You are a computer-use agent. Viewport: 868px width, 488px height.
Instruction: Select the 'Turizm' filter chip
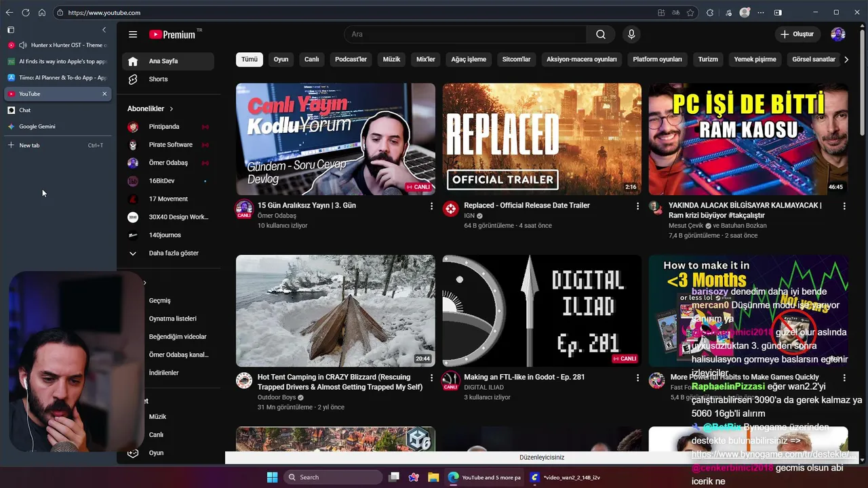point(708,60)
